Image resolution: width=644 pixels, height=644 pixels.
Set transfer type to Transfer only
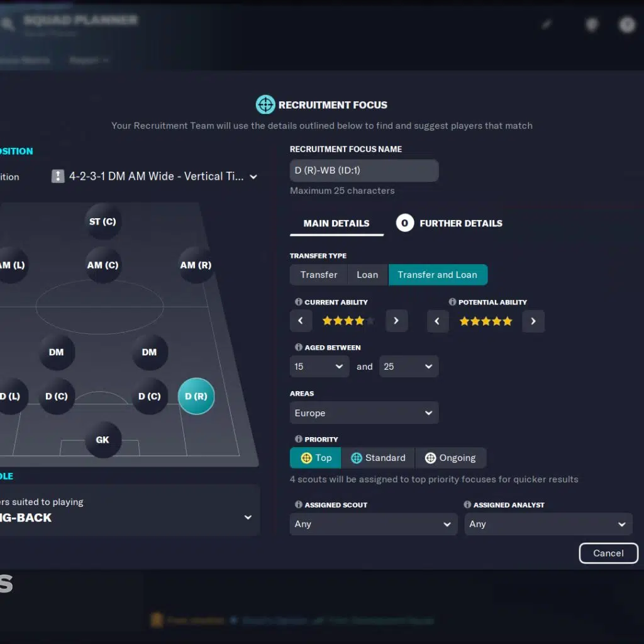[319, 275]
